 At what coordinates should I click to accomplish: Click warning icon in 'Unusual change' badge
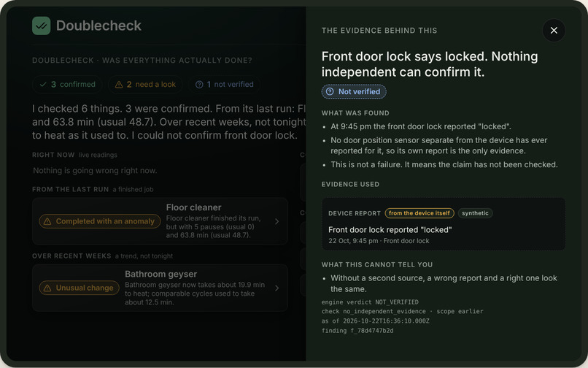[x=47, y=288]
